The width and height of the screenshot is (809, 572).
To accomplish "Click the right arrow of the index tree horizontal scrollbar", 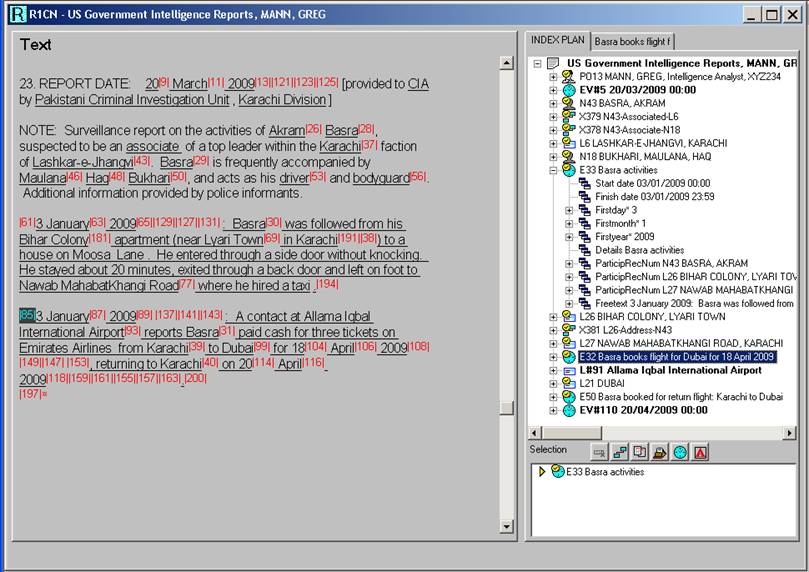I will point(789,433).
